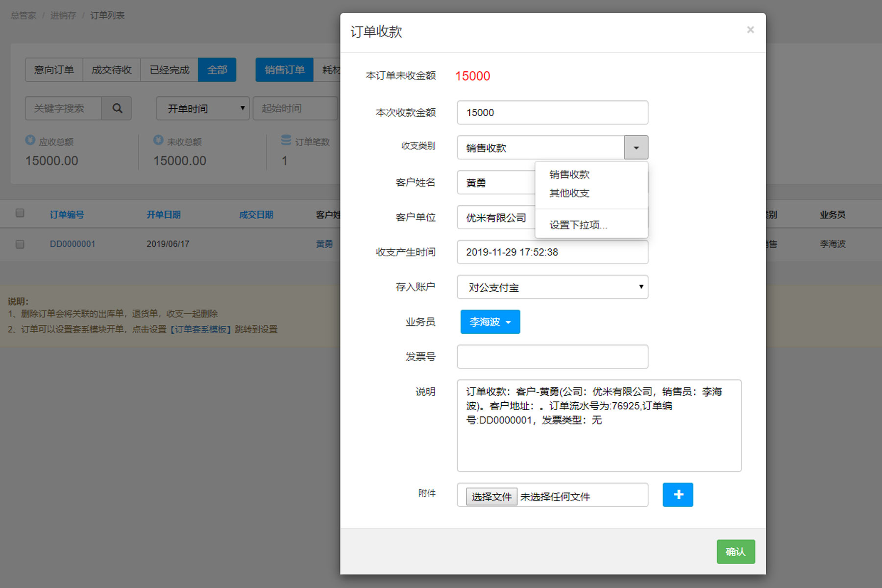Click the 收支产生时间 datetime field
Viewport: 882px width, 588px height.
[553, 252]
